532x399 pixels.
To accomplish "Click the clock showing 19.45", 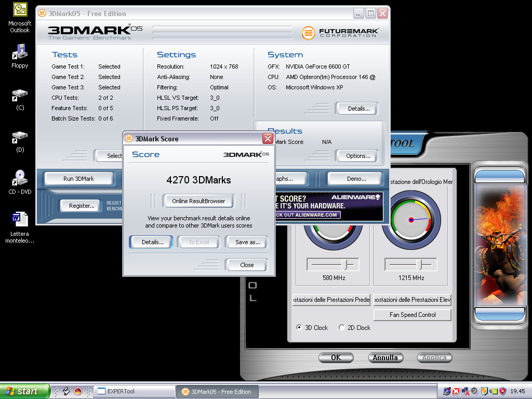I will (518, 392).
